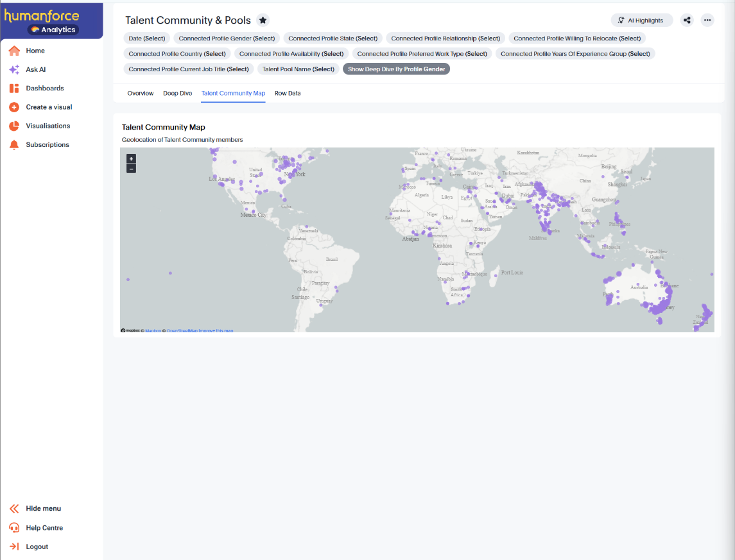Click the map zoom out control
735x560 pixels.
(131, 168)
